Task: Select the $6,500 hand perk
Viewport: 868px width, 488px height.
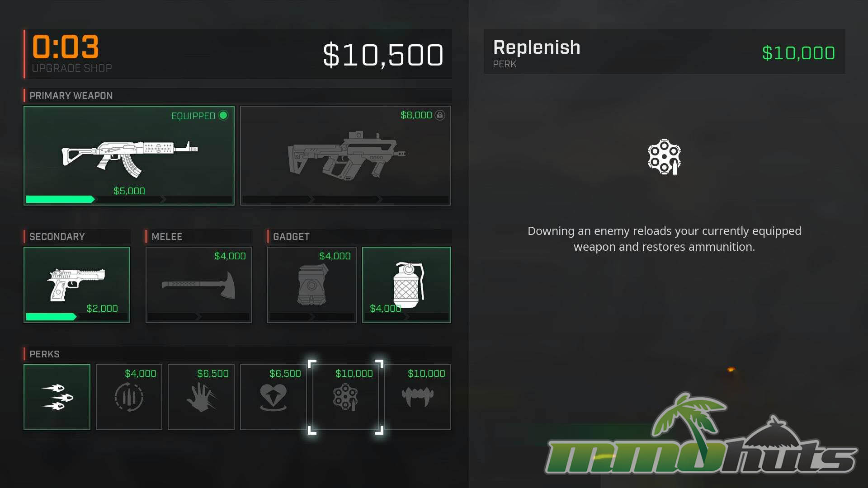Action: (x=201, y=397)
